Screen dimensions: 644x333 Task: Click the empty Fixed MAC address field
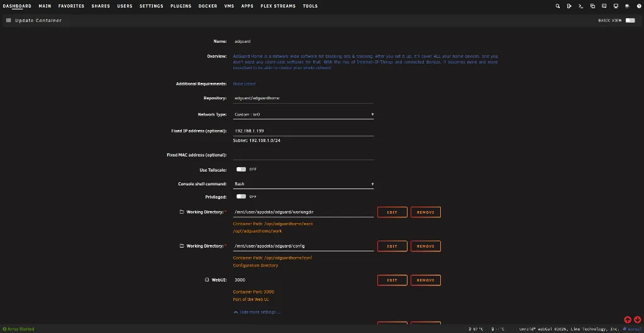(303, 155)
